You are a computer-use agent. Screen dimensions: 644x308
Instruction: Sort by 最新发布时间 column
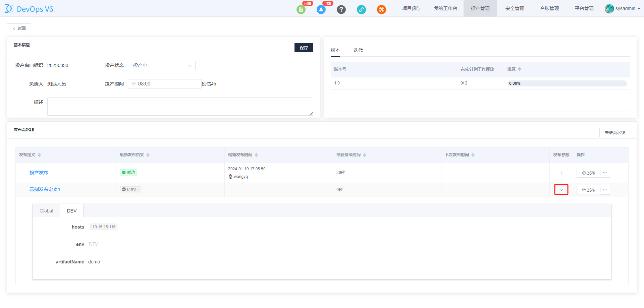[256, 155]
